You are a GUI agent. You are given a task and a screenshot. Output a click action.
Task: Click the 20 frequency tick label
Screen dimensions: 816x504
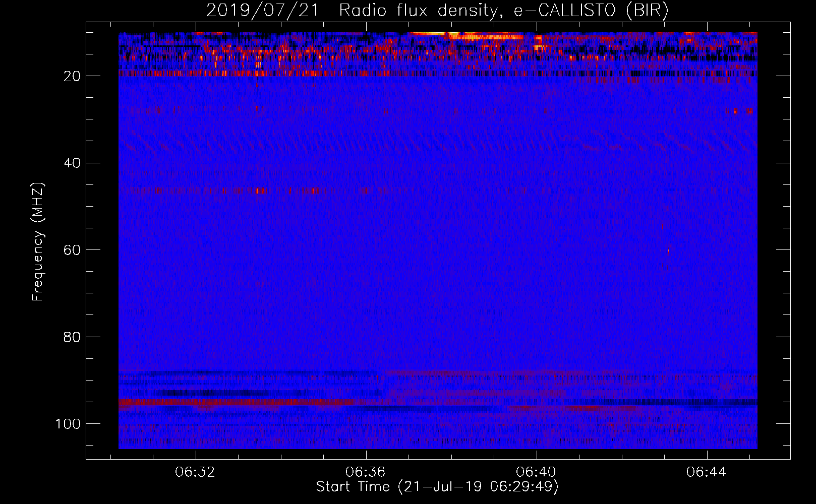click(73, 76)
